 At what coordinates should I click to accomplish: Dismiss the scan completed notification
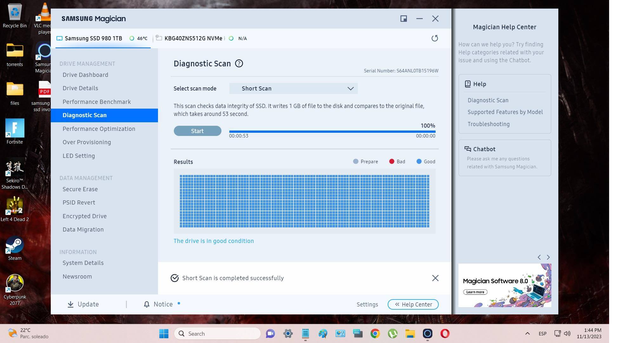click(435, 278)
